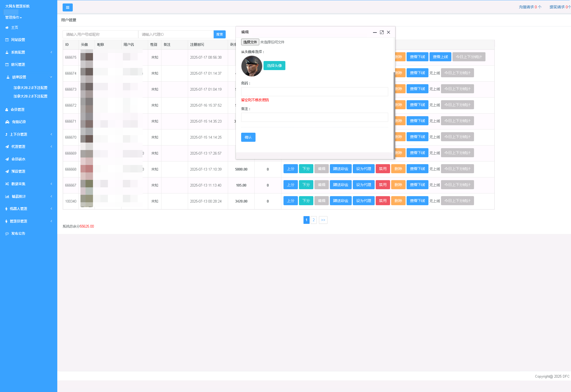The height and width of the screenshot is (392, 571).
Task: Click the shuffle icon for 数据采集
Action: (7, 184)
